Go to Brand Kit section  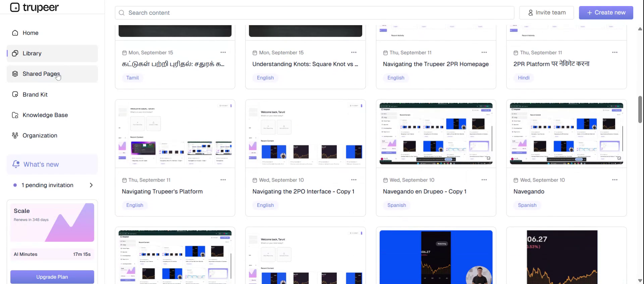click(x=52, y=95)
